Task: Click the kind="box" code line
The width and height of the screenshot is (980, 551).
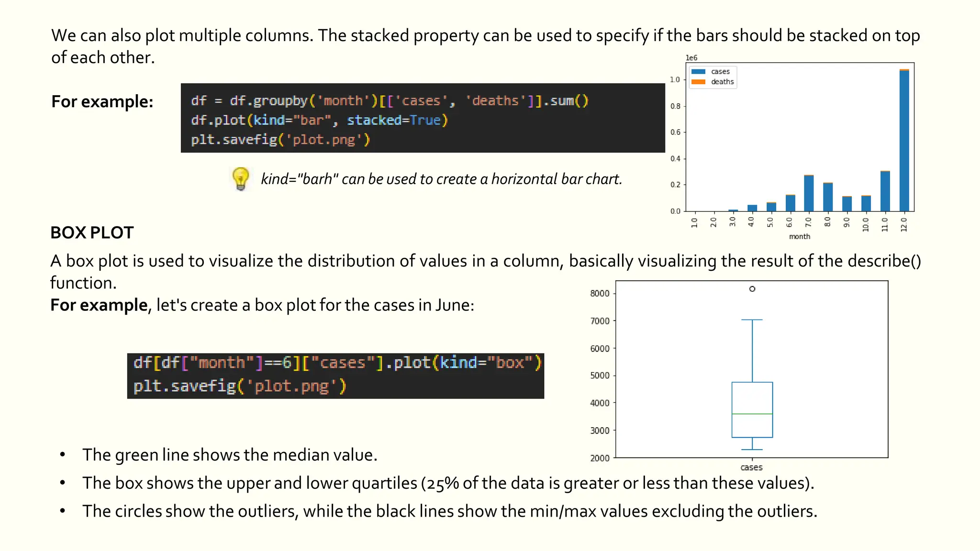Action: pos(337,363)
